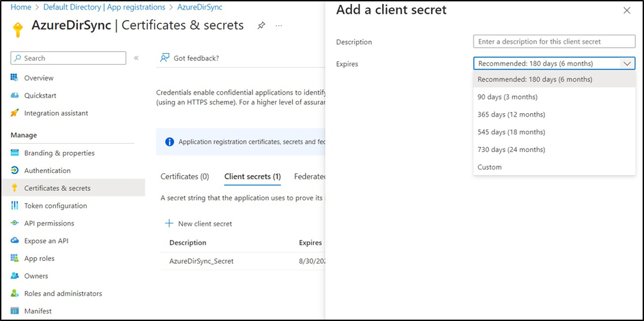
Task: Pick 730 days (24 months) expiry
Action: [511, 149]
